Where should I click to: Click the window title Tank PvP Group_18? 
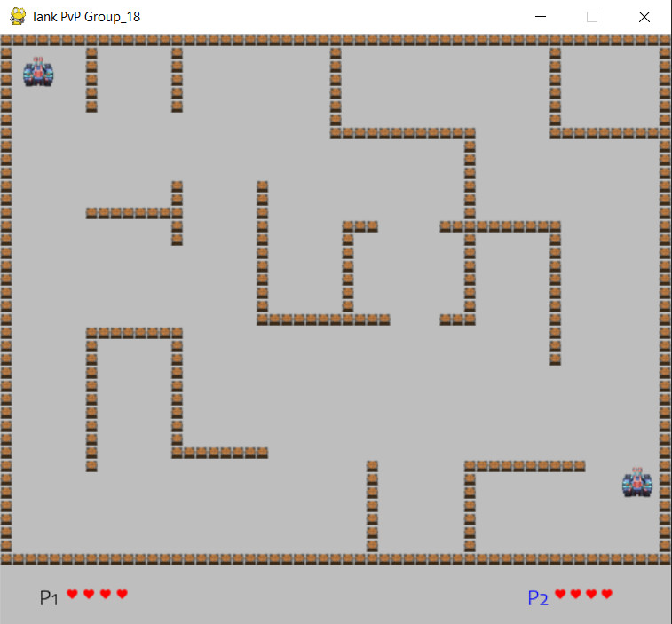tap(86, 17)
